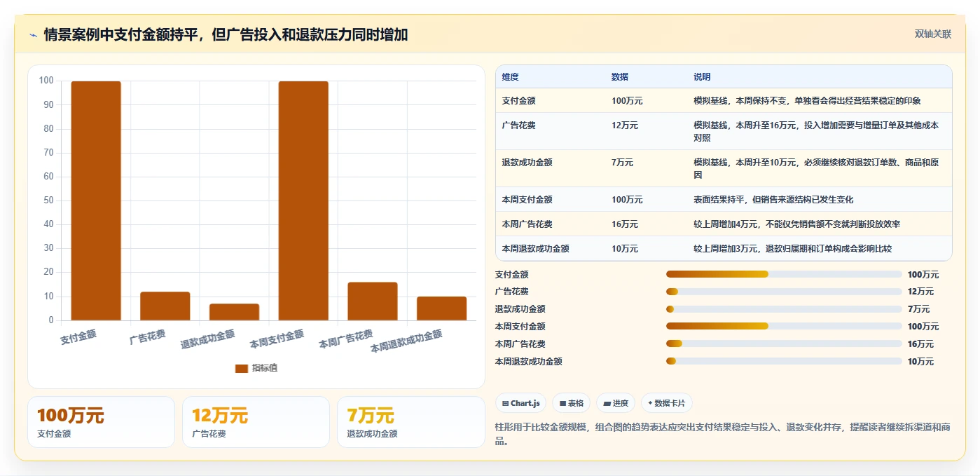The width and height of the screenshot is (980, 476).
Task: Click the 100 y-axis tick label
Action: [46, 81]
